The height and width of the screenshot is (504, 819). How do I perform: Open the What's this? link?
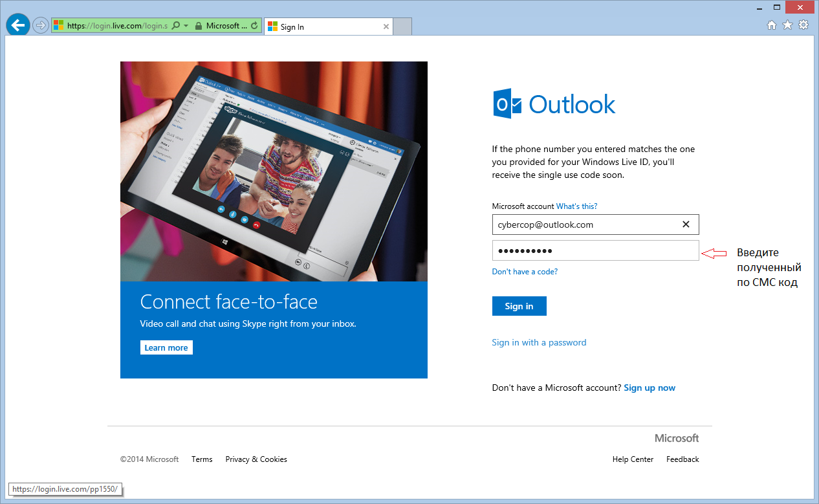pos(577,206)
